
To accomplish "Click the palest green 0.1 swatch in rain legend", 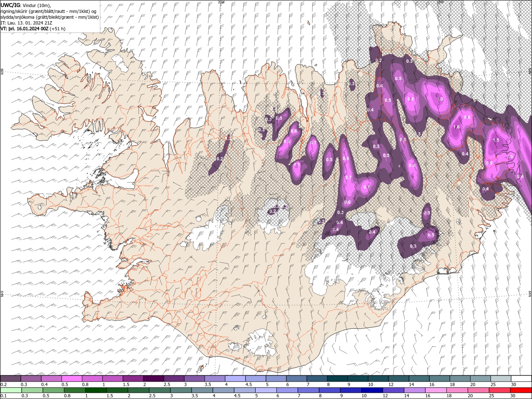I will coord(11,390).
